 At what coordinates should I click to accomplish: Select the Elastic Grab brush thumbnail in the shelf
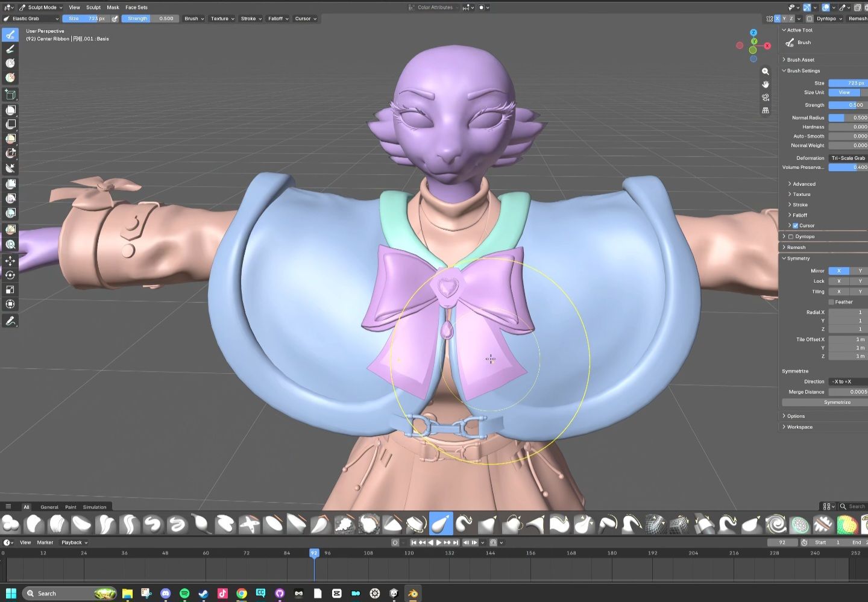(441, 524)
